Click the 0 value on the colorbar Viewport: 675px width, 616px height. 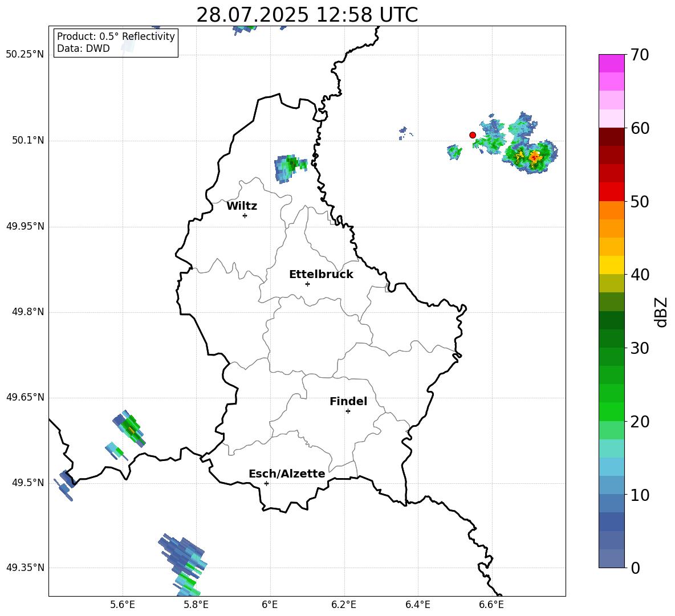point(635,568)
